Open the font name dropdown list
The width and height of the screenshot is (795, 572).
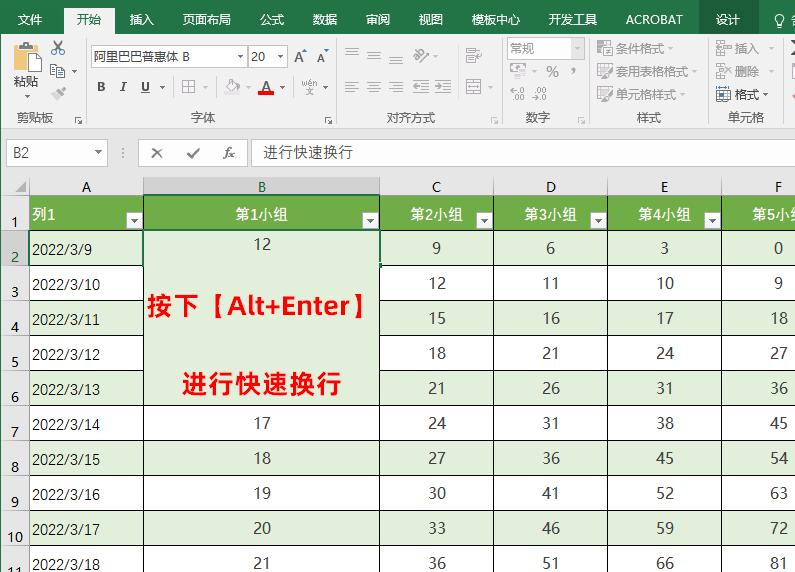click(x=239, y=57)
